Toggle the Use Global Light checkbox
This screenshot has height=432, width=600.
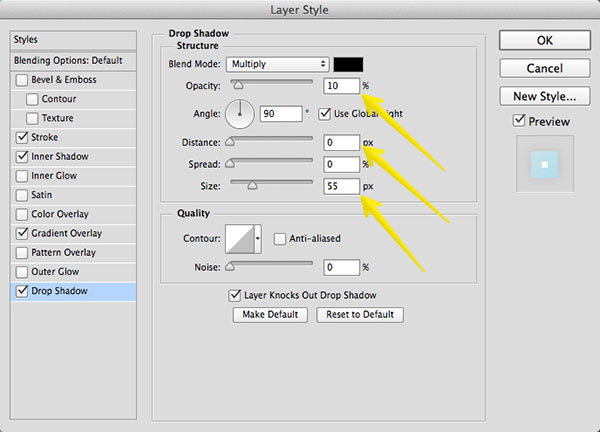click(325, 114)
